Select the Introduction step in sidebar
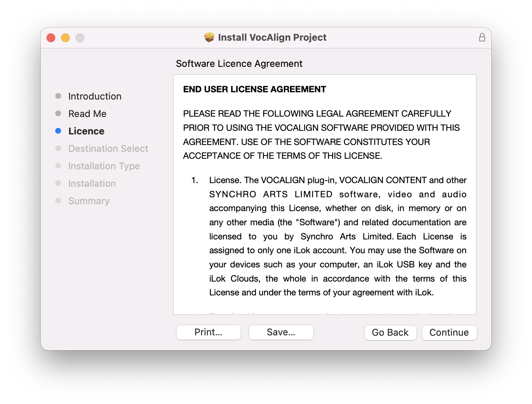This screenshot has width=532, height=404. point(94,96)
